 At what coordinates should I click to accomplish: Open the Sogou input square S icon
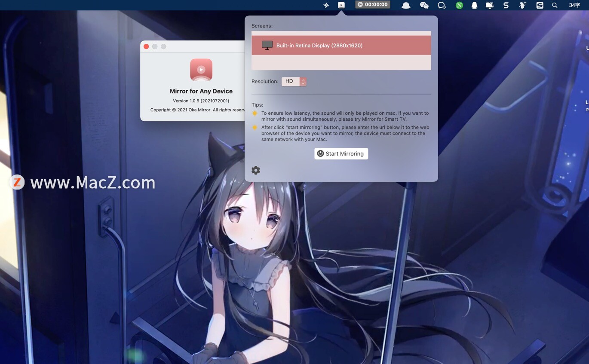(540, 5)
